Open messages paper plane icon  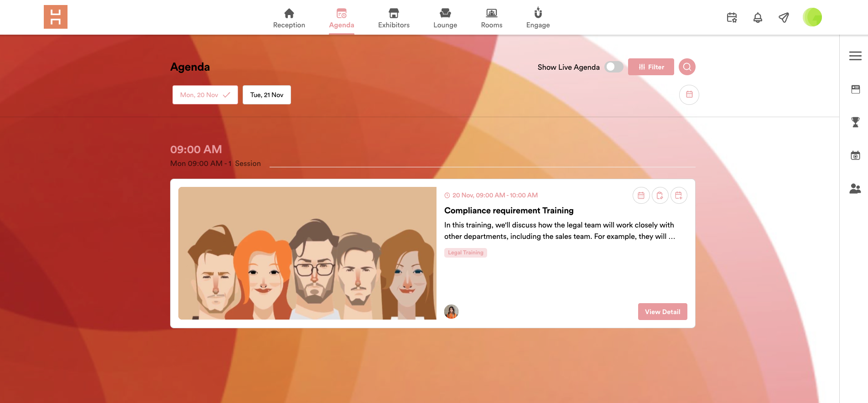tap(784, 17)
